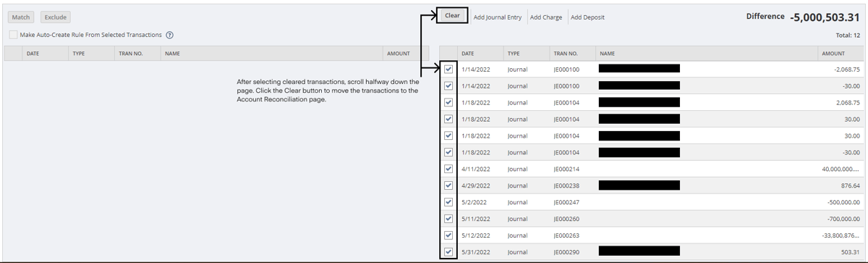Uncheck the 4/11/2022 JE000214 transaction
This screenshot has width=868, height=263.
pos(448,169)
